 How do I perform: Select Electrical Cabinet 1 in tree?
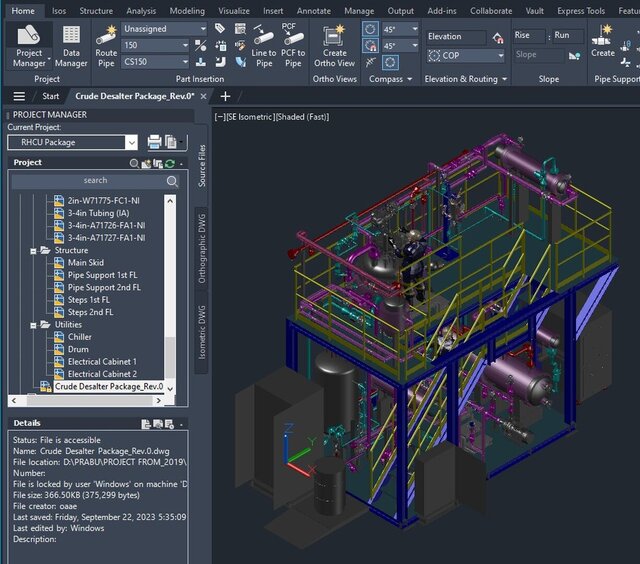102,362
